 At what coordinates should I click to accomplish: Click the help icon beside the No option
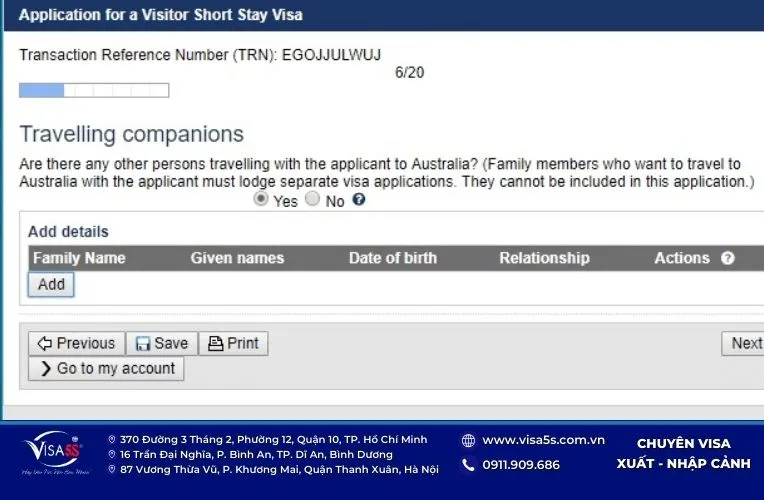359,200
